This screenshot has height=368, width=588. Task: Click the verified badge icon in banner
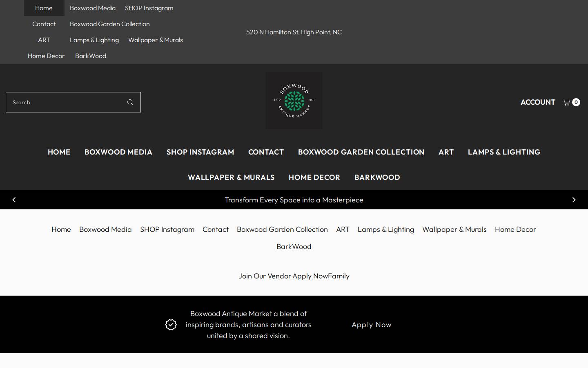pos(171,325)
